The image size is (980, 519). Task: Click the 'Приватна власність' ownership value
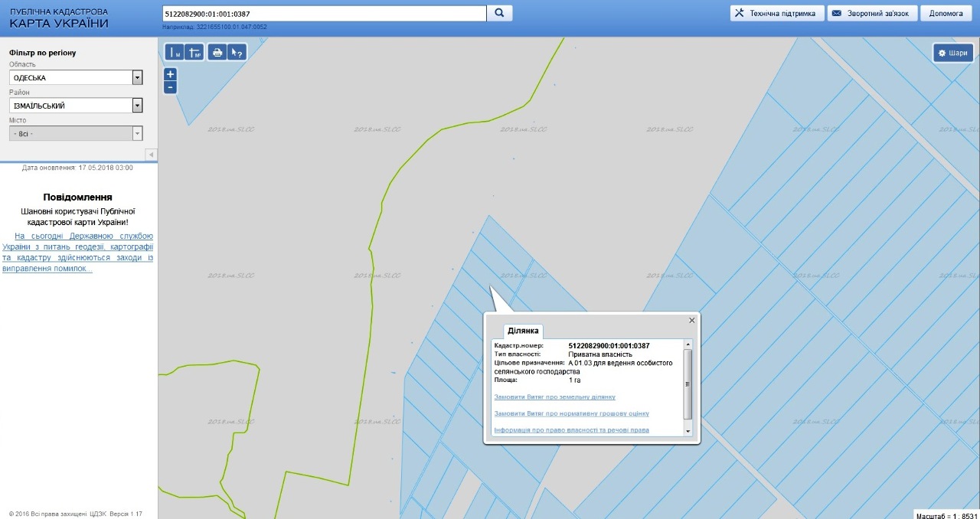[600, 354]
